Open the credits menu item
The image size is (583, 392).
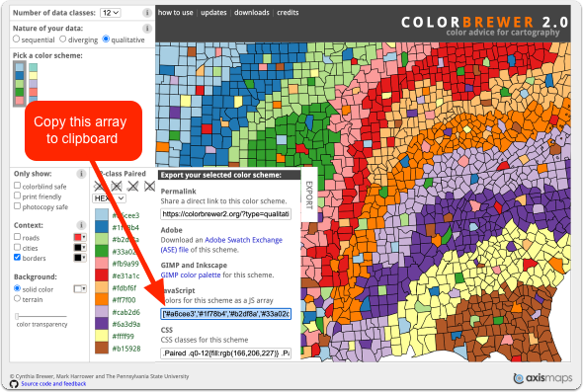click(x=288, y=13)
